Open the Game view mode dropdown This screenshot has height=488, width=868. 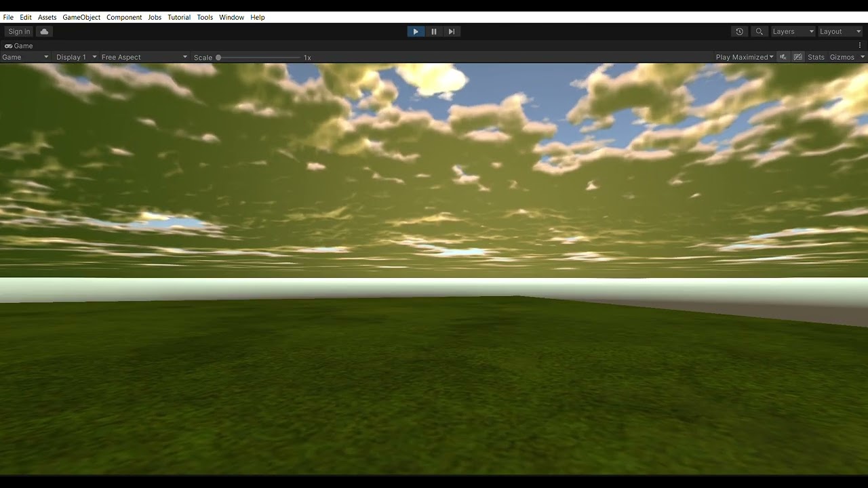[25, 57]
